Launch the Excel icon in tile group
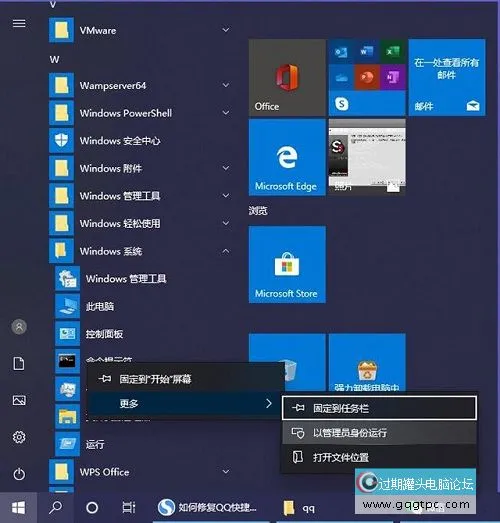This screenshot has width=500, height=523. pos(393,51)
